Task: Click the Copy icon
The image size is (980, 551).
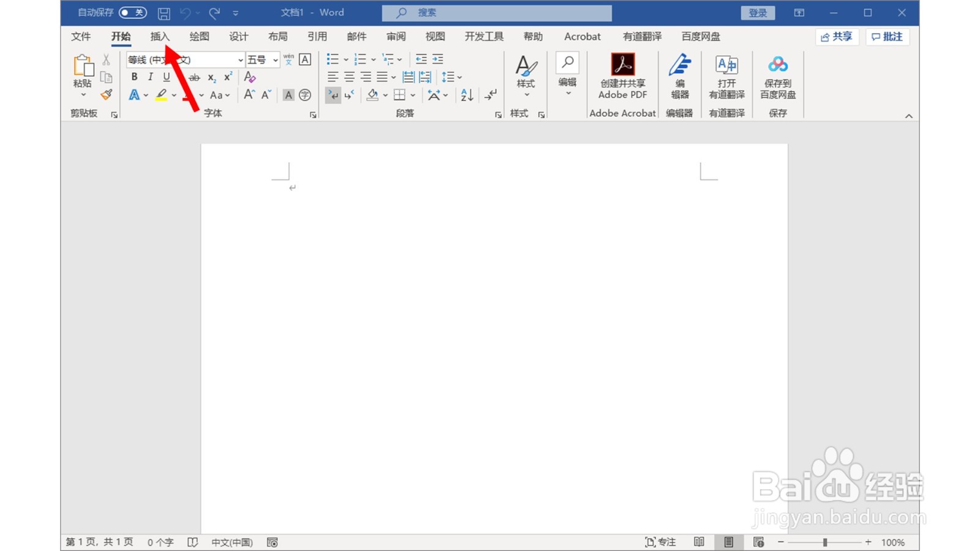Action: point(106,77)
